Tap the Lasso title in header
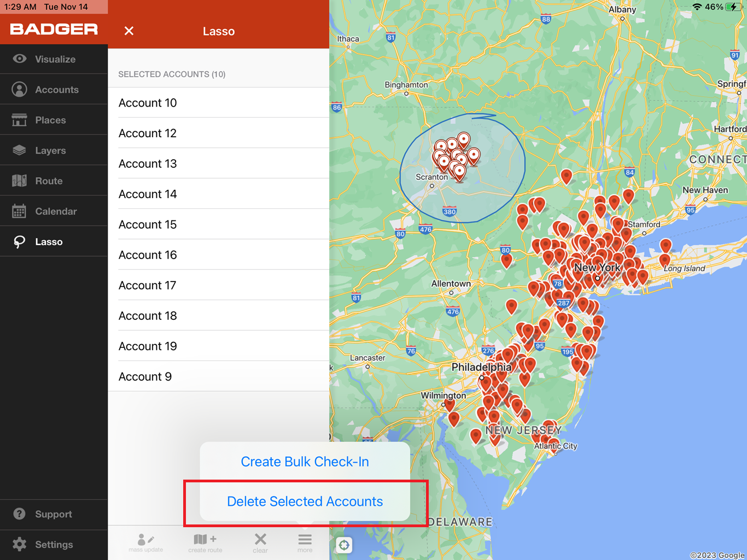747x560 pixels. [x=219, y=31]
